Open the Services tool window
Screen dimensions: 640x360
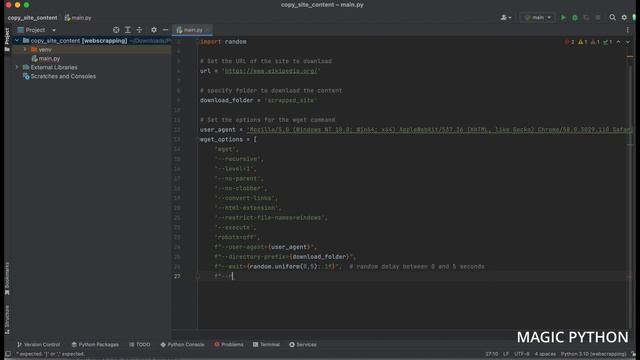[x=303, y=345]
